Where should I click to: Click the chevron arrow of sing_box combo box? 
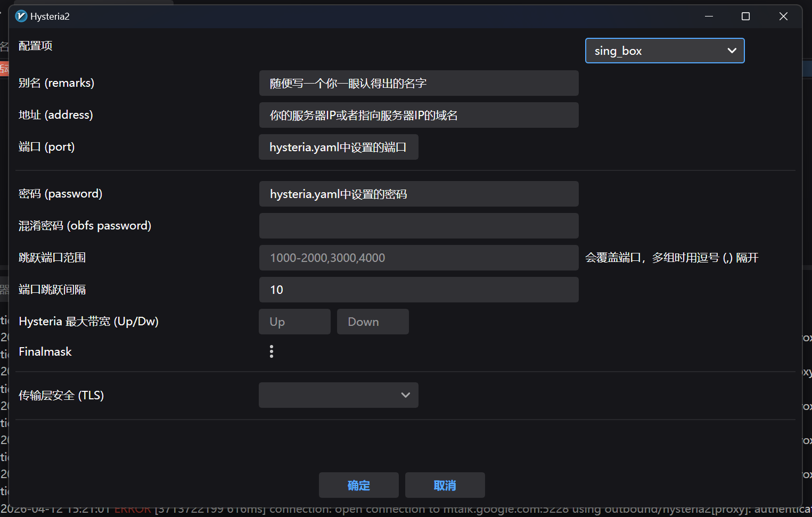[x=732, y=51]
